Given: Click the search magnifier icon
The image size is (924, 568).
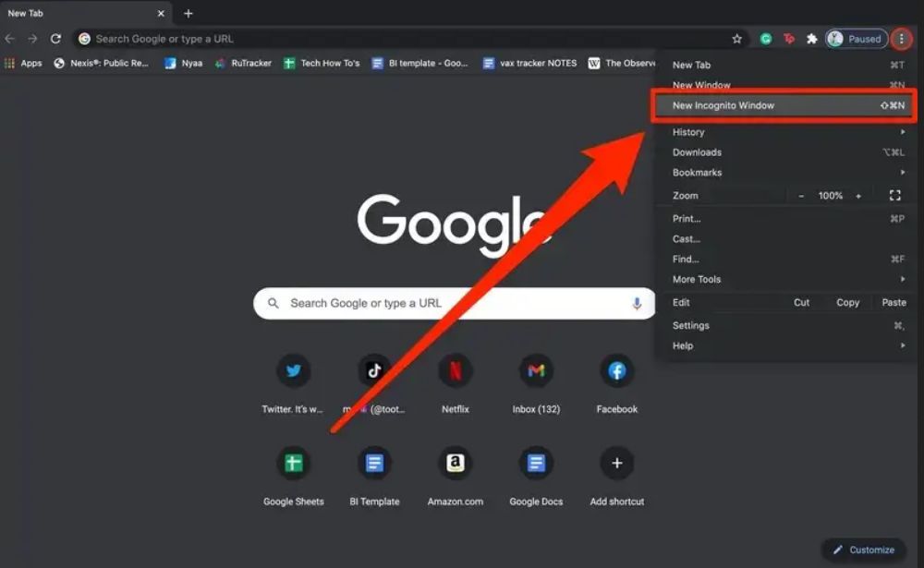Looking at the screenshot, I should coord(273,304).
